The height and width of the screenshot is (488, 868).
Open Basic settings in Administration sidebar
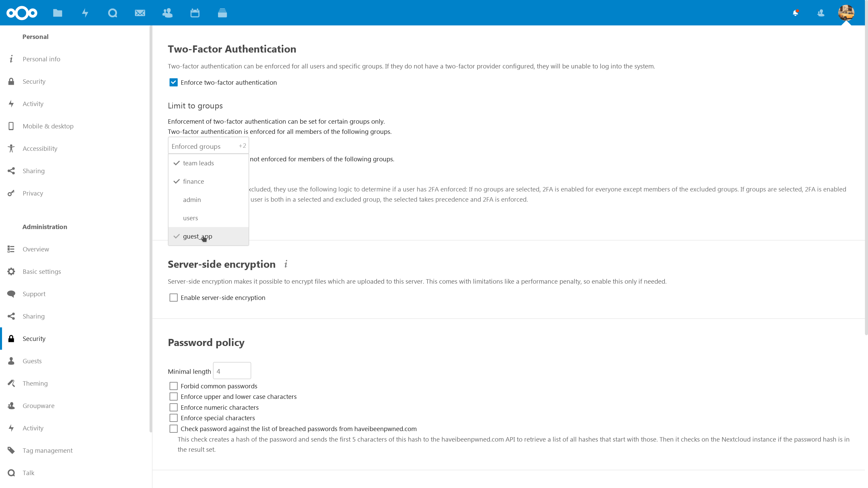click(42, 271)
